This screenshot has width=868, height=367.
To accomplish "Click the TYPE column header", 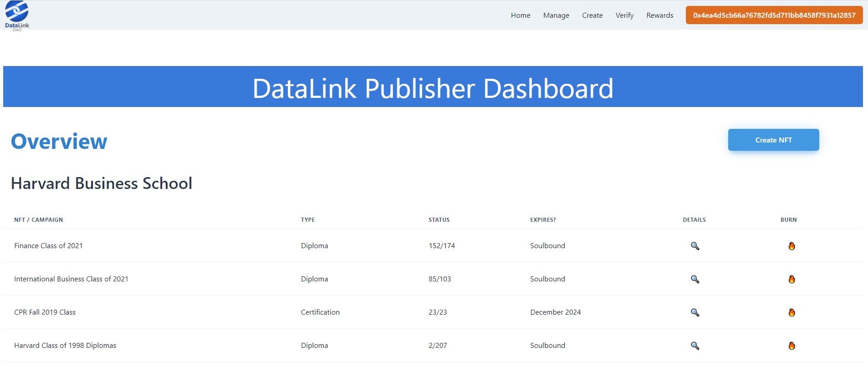I will [308, 220].
